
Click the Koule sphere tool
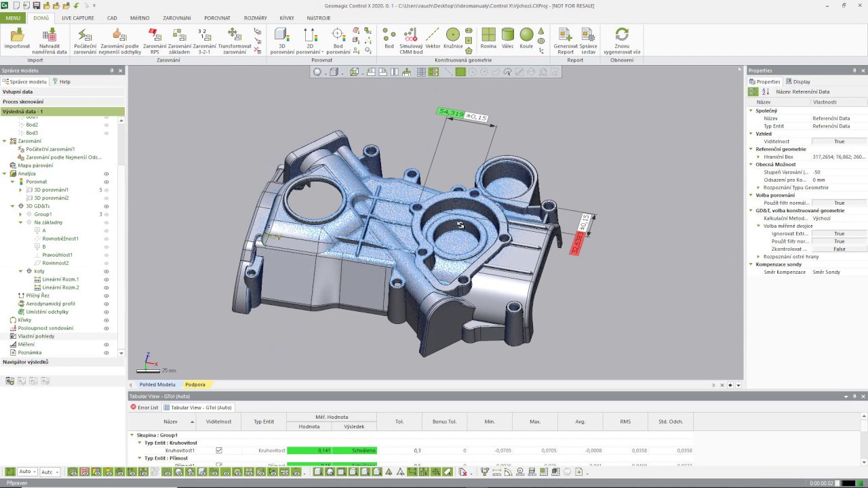click(526, 35)
